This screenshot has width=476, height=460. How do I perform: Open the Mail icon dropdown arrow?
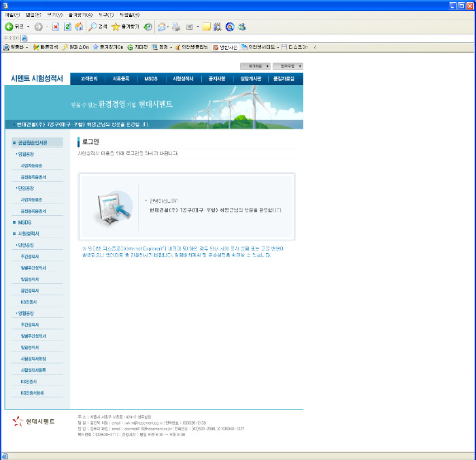click(168, 27)
